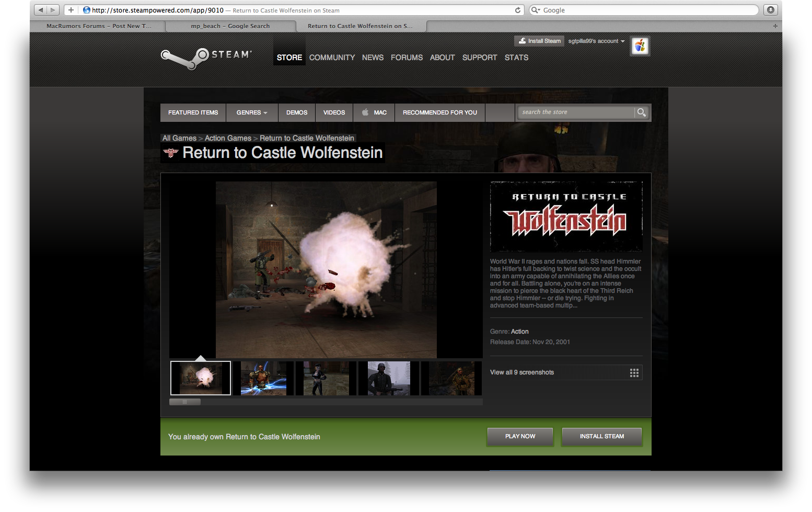The height and width of the screenshot is (512, 812).
Task: Open the Safari downloads button
Action: pyautogui.click(x=770, y=10)
